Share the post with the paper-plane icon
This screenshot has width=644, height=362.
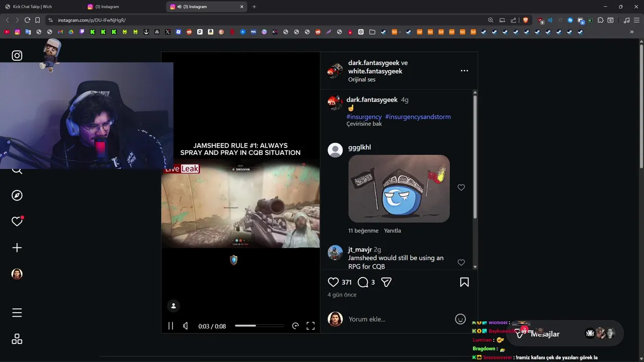(x=386, y=283)
